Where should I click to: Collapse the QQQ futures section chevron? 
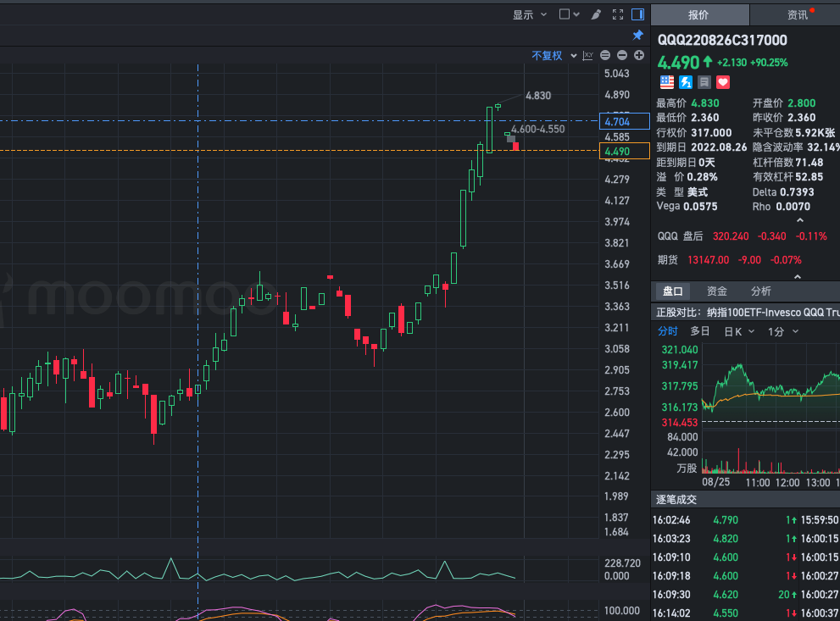tap(798, 277)
